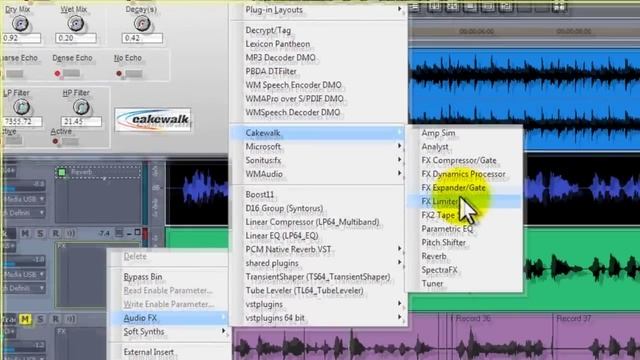Choose D16 Group (Syntorus) effect
Viewport: 640px width, 360px height.
pos(319,208)
